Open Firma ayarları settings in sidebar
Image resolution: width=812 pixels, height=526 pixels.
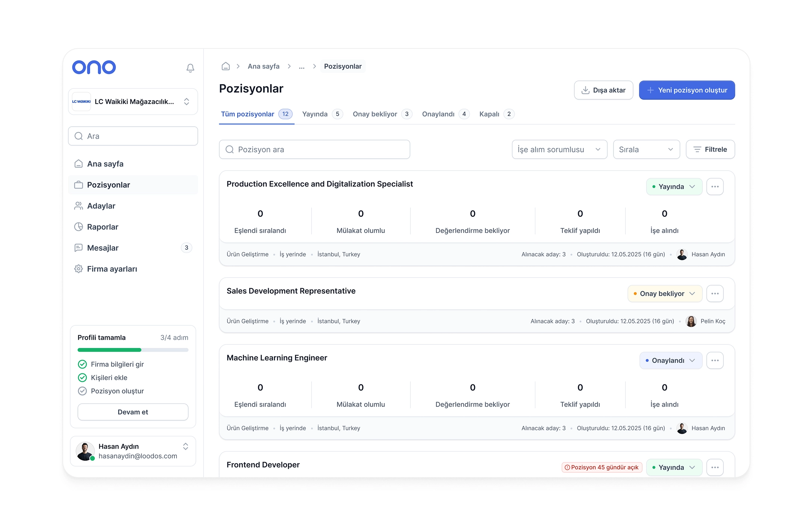pyautogui.click(x=112, y=269)
